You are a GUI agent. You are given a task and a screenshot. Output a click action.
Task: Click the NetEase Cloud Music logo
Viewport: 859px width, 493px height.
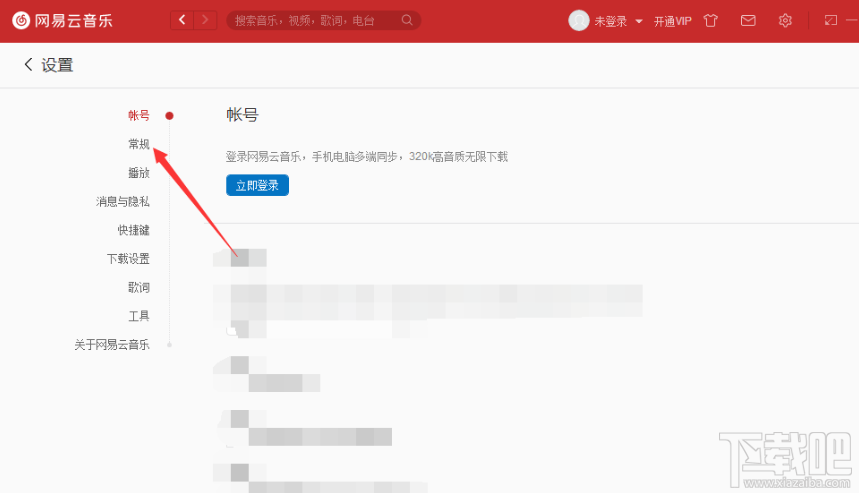coord(62,21)
